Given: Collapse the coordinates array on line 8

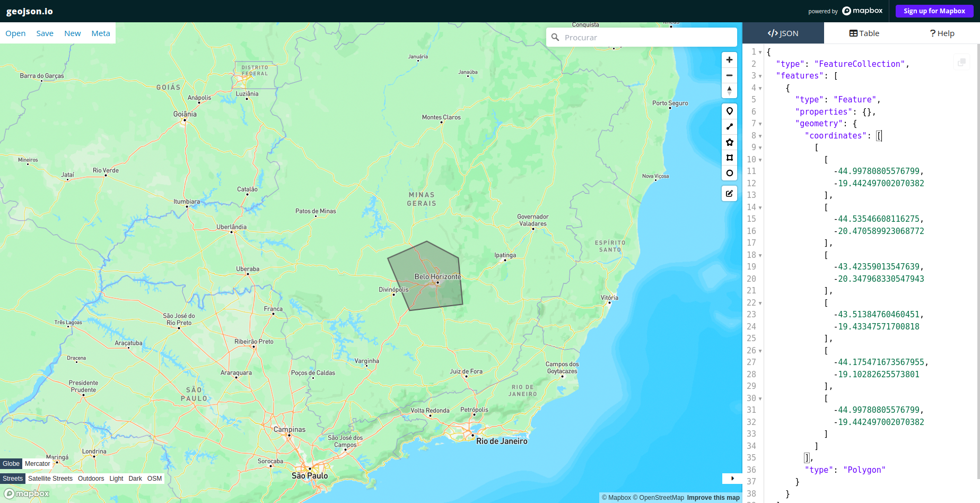Looking at the screenshot, I should [760, 136].
